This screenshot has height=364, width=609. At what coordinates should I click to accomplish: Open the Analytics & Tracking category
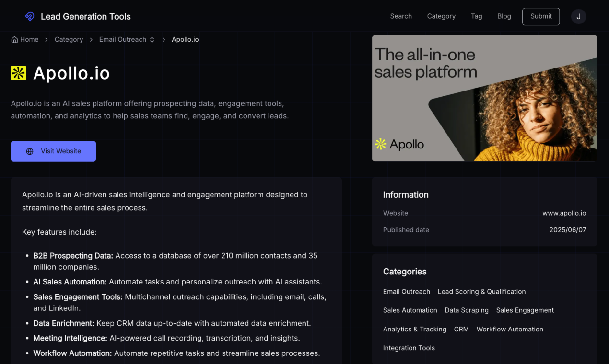415,329
